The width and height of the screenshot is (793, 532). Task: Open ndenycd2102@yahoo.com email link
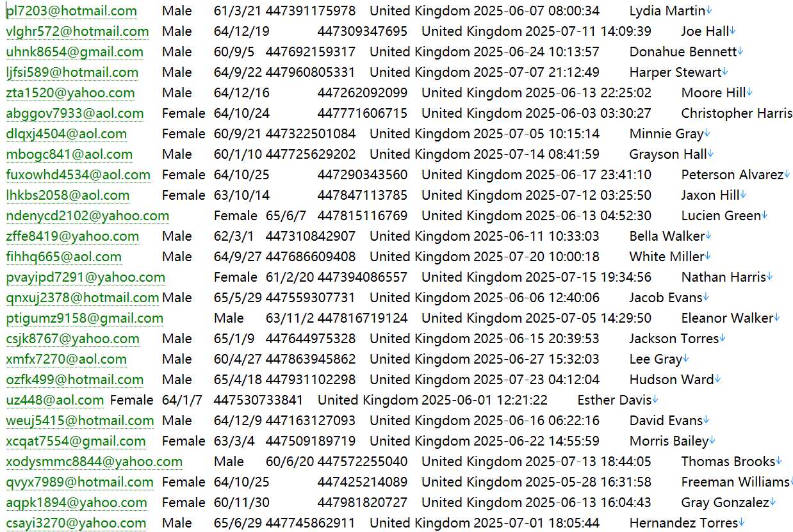click(x=88, y=216)
